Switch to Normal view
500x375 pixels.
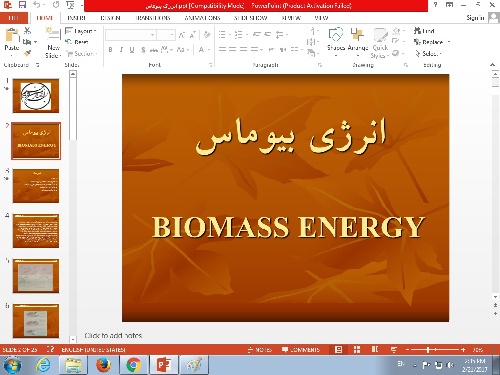point(338,350)
